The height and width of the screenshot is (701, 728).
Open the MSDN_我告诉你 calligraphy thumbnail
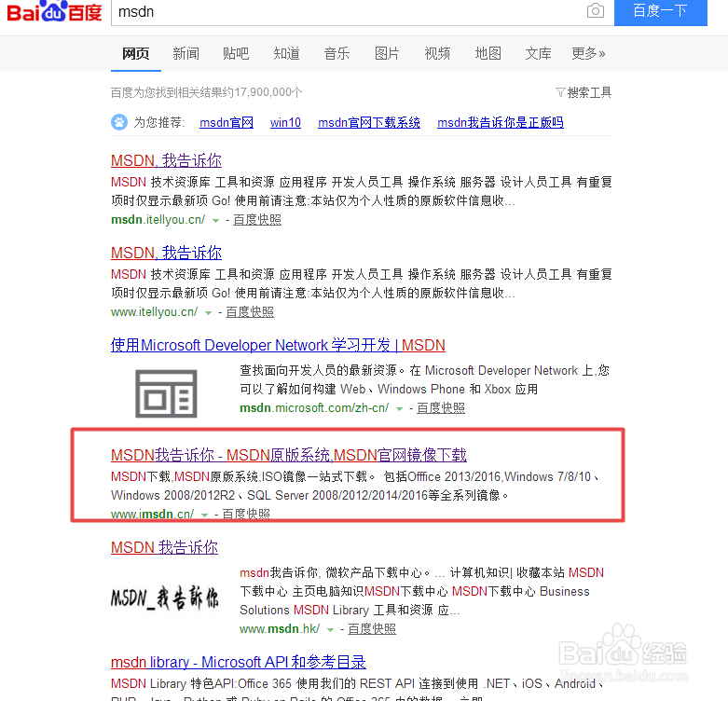(164, 598)
